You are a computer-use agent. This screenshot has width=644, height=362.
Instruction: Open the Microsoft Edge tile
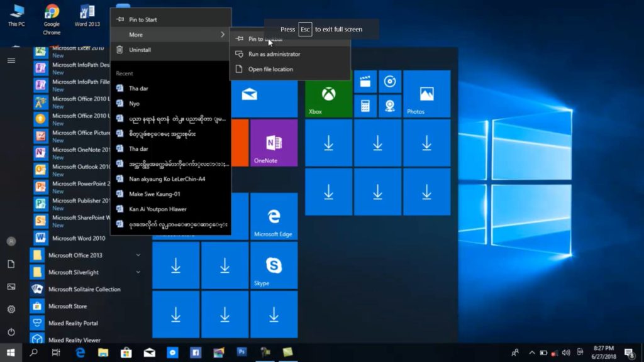[274, 216]
